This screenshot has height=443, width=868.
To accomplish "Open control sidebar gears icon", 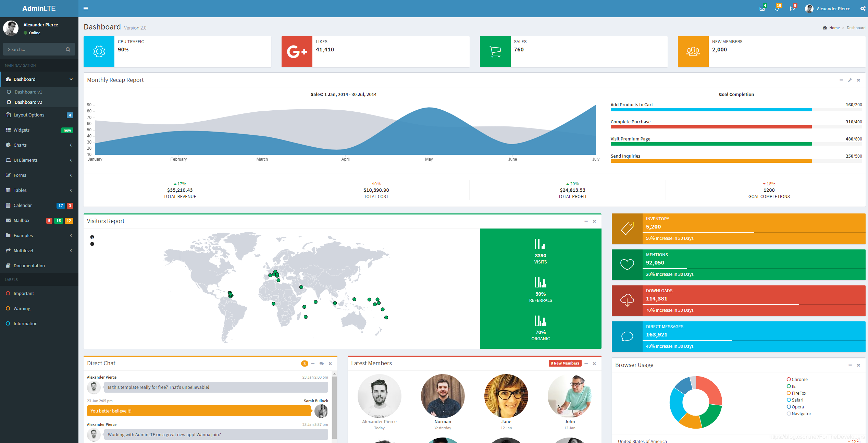I will pyautogui.click(x=863, y=9).
